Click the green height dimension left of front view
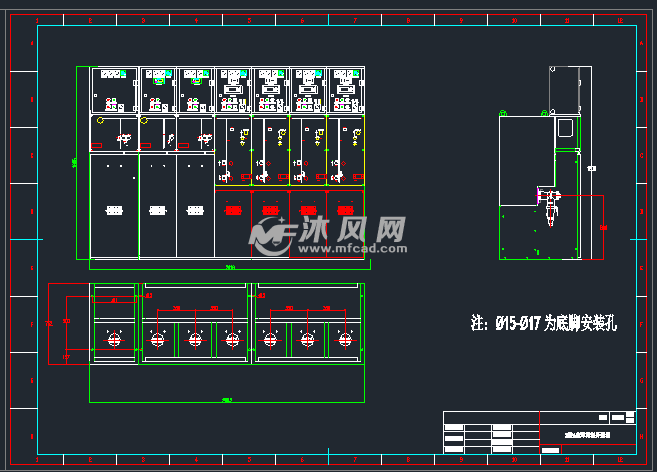This screenshot has width=657, height=472. click(75, 162)
